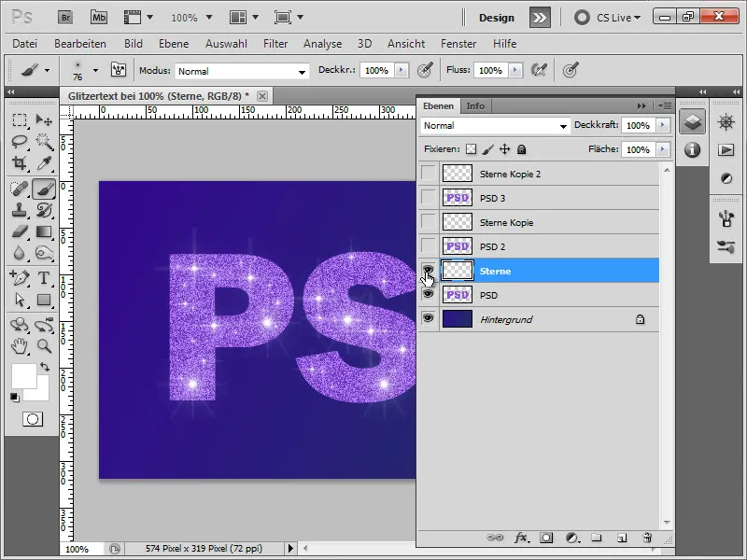The height and width of the screenshot is (560, 747).
Task: Select the Rectangle shape tool
Action: [44, 300]
